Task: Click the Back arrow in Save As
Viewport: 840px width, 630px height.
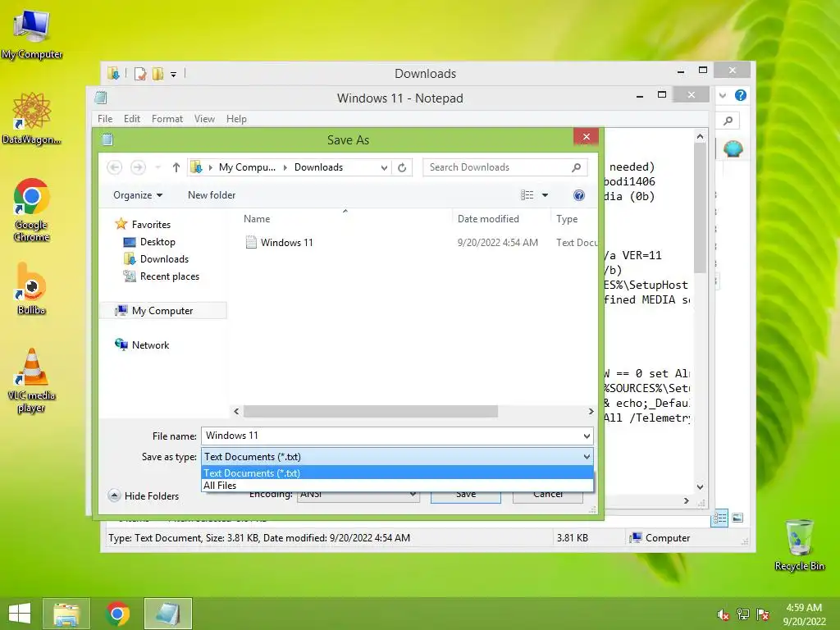Action: [115, 167]
